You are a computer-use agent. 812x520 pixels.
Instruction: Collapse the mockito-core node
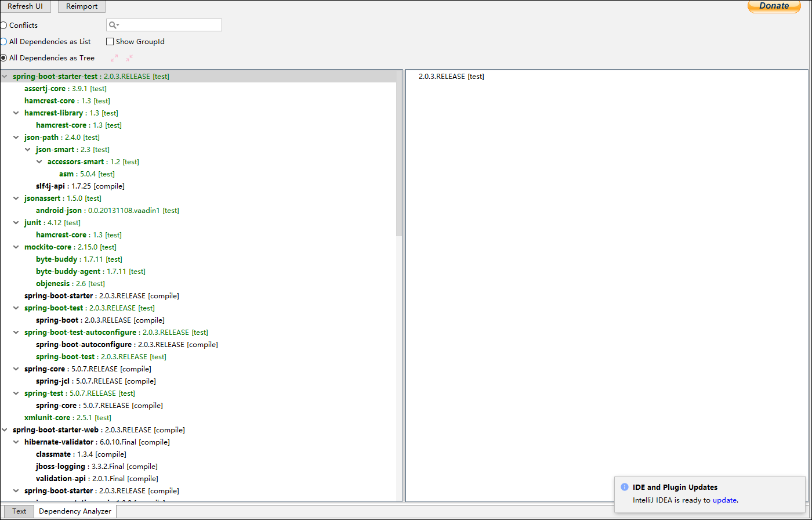[x=17, y=247]
